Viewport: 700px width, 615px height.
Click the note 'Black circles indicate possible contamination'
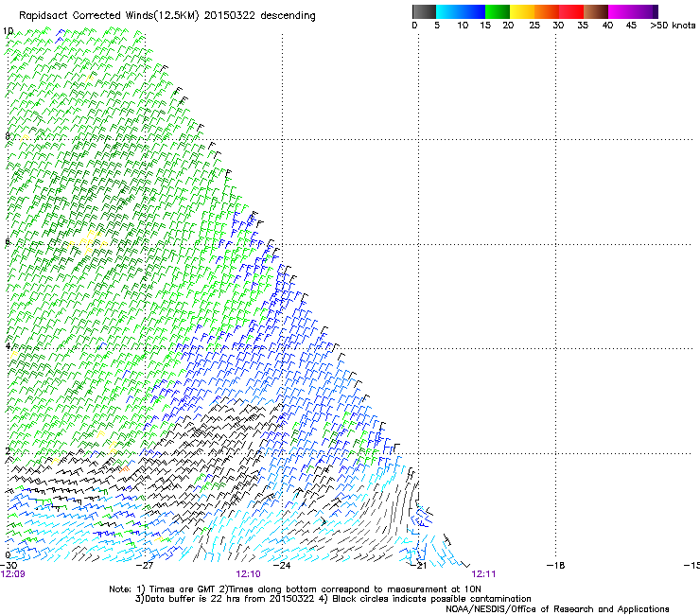pos(431,599)
